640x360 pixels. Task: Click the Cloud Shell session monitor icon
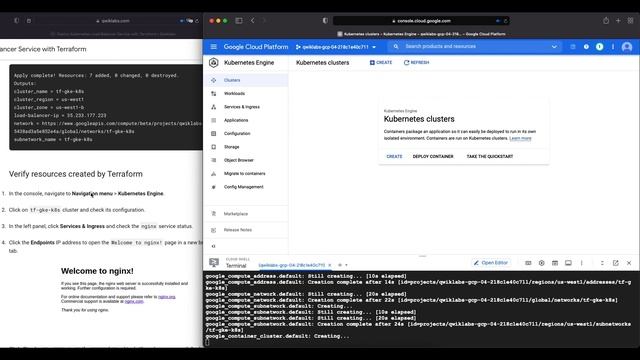pos(568,263)
